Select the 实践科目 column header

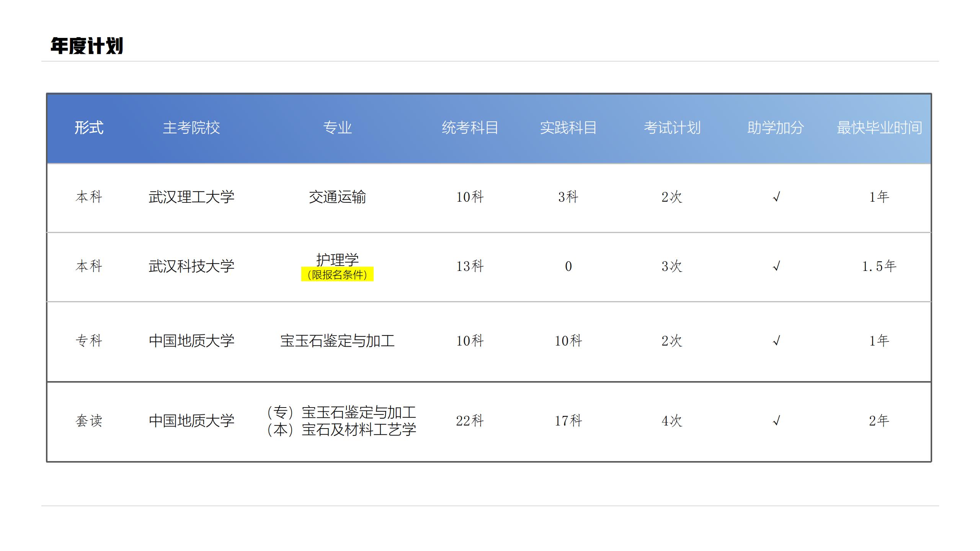pyautogui.click(x=568, y=128)
